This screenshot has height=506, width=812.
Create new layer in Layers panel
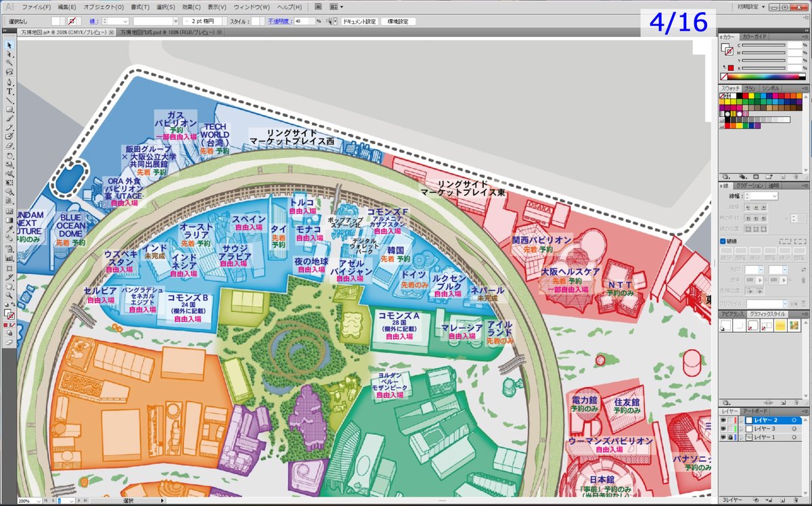[x=782, y=500]
